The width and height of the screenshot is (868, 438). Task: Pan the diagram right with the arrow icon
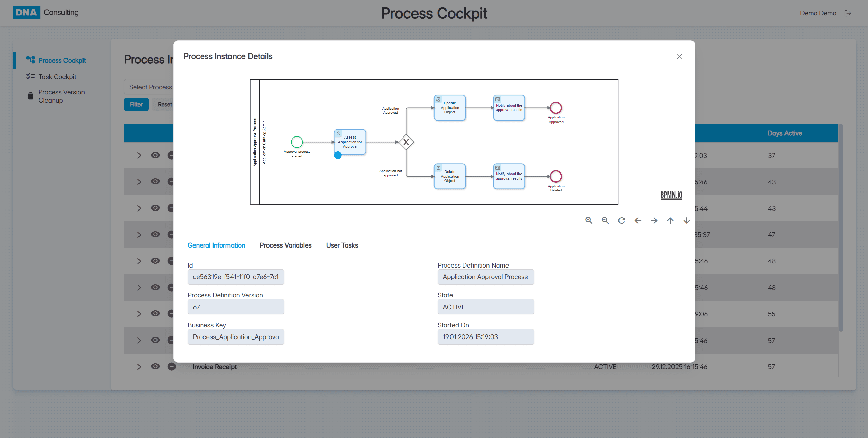[654, 221]
